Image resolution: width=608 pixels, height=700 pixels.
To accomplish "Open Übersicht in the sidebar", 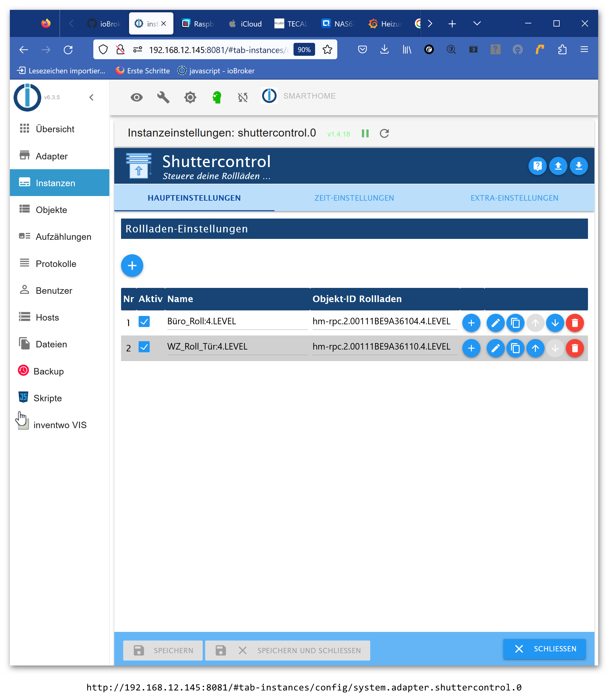I will 60,129.
